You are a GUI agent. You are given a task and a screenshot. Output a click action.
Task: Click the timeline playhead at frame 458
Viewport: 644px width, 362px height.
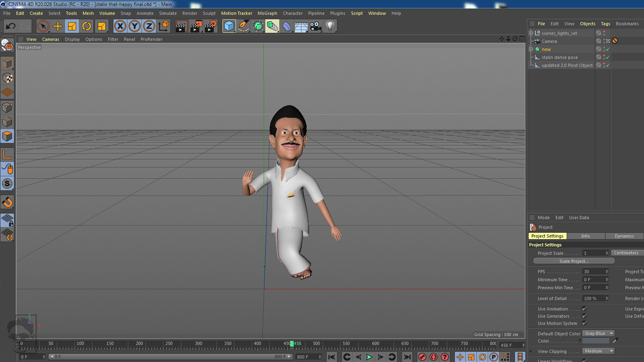coord(292,344)
